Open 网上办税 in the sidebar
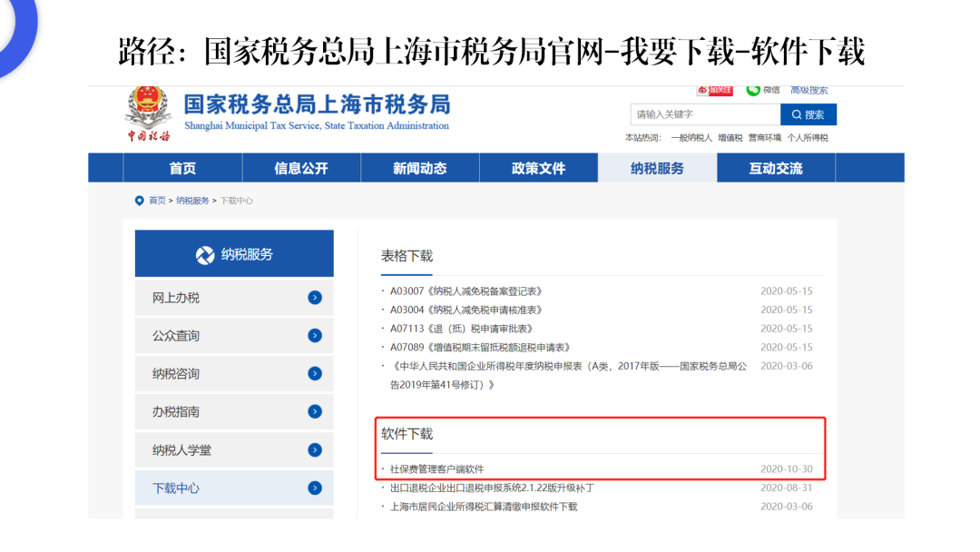The image size is (980, 552). [x=234, y=298]
